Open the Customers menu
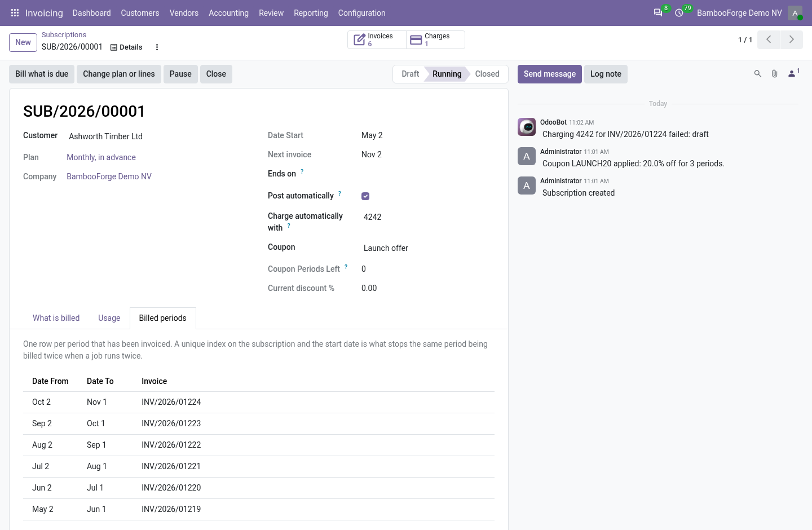Viewport: 812px width, 530px height. (x=140, y=13)
